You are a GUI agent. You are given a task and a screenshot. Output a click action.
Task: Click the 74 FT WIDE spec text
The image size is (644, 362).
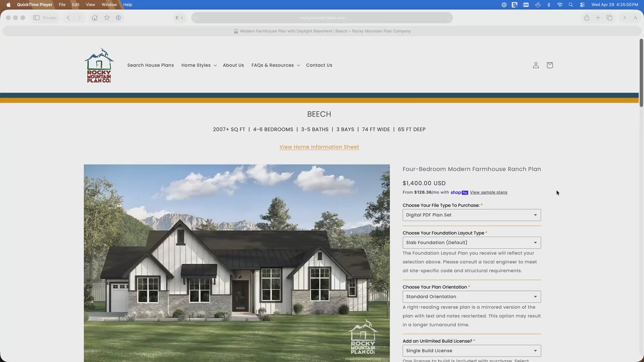coord(376,129)
